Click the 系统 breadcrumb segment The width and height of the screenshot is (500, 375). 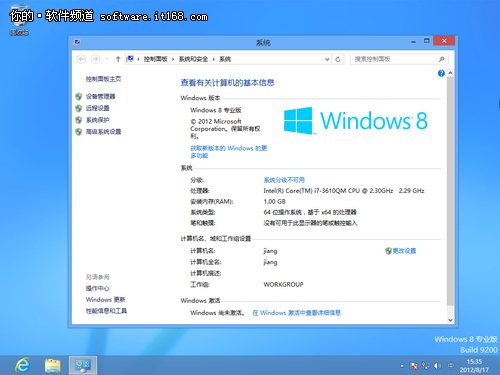225,59
